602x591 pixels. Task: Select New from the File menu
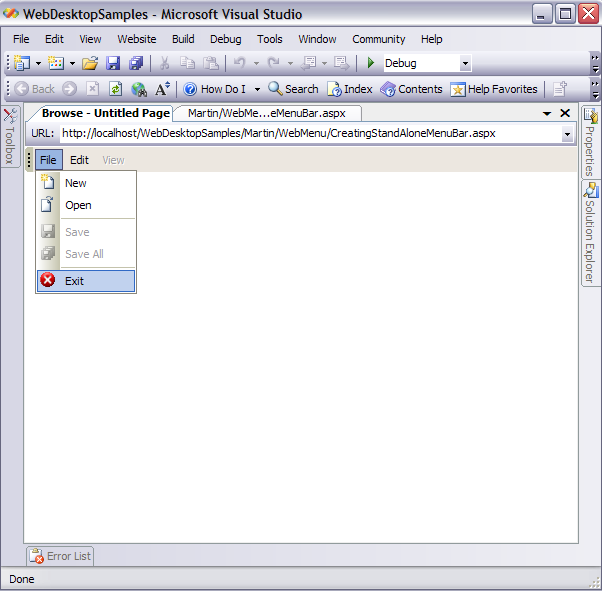75,183
